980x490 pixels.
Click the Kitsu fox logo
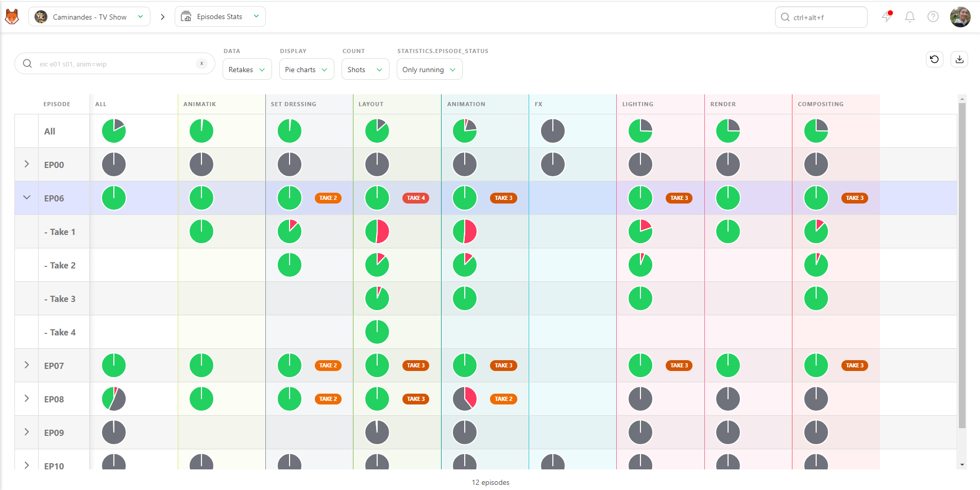[12, 17]
